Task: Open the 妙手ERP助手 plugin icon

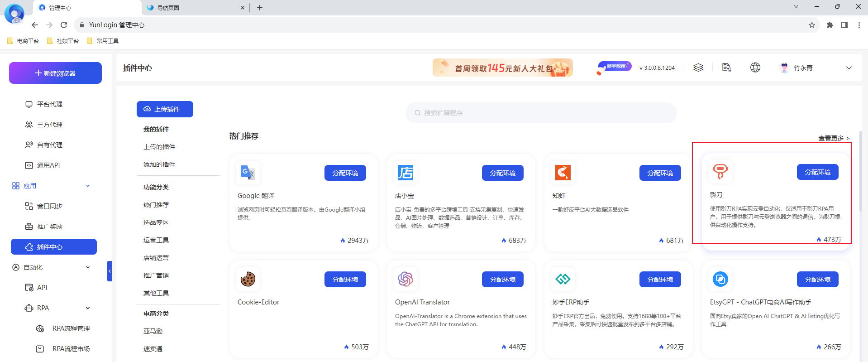Action: tap(563, 279)
